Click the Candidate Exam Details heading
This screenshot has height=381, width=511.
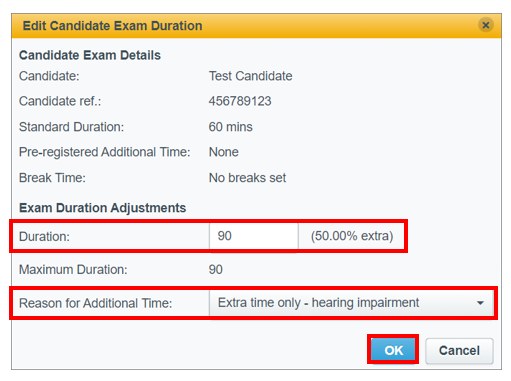pyautogui.click(x=90, y=55)
